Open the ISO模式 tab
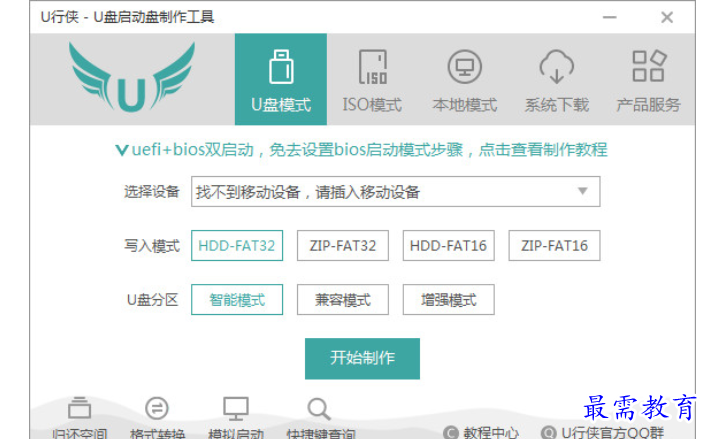Screen dimensions: 705x439 coord(372,79)
